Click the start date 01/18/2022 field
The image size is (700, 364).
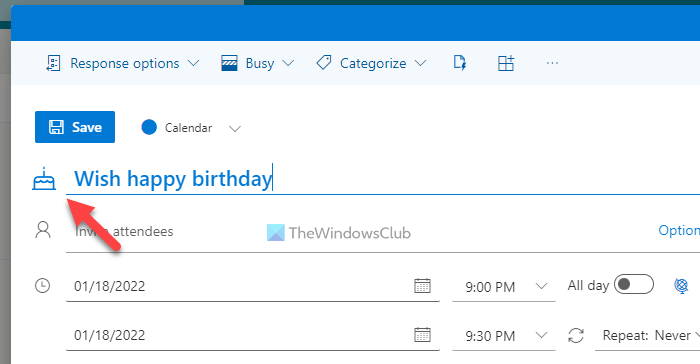[253, 286]
